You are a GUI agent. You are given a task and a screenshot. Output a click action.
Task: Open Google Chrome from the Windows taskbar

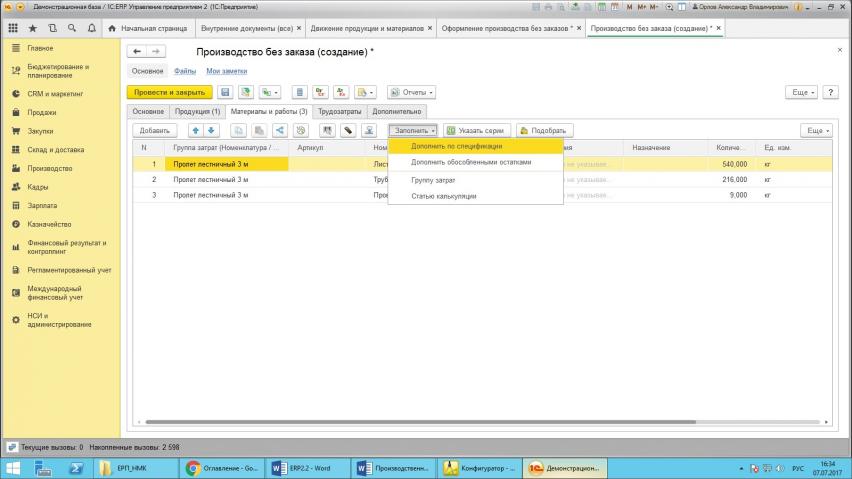coord(222,468)
